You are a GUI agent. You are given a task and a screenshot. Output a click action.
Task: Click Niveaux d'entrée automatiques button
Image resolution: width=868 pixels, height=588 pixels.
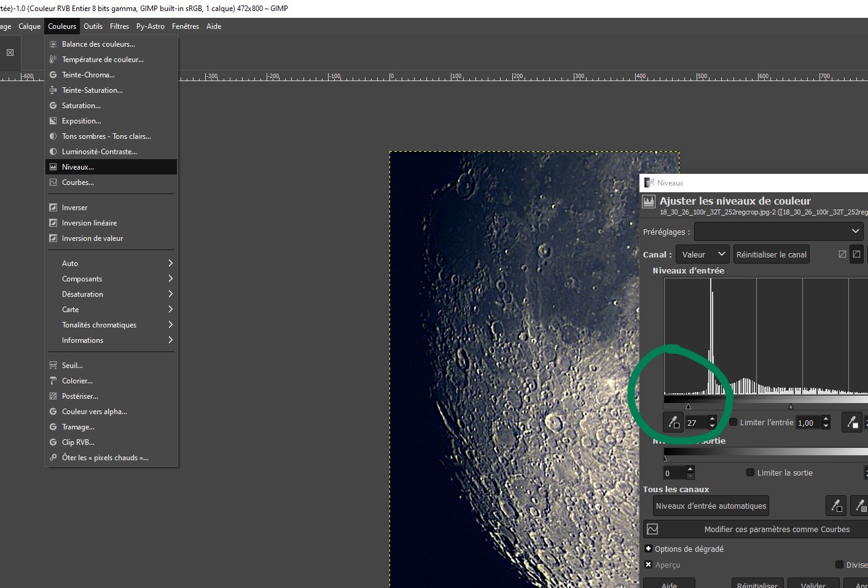[x=711, y=506]
